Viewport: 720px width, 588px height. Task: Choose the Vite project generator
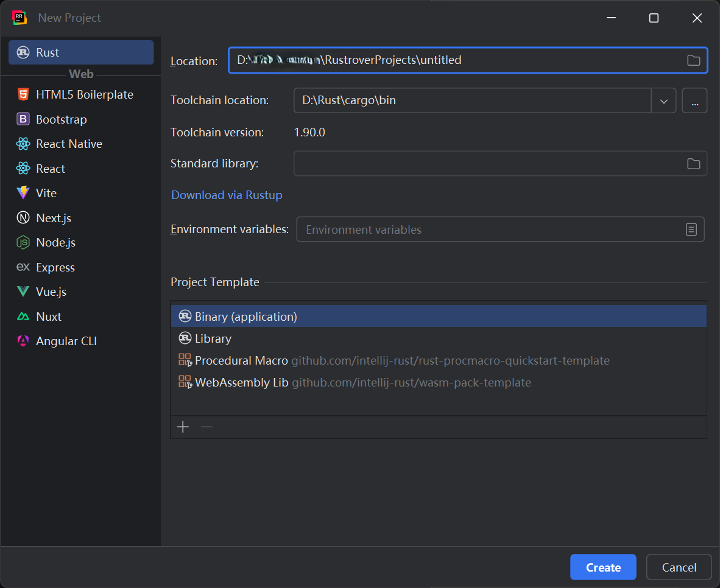46,193
